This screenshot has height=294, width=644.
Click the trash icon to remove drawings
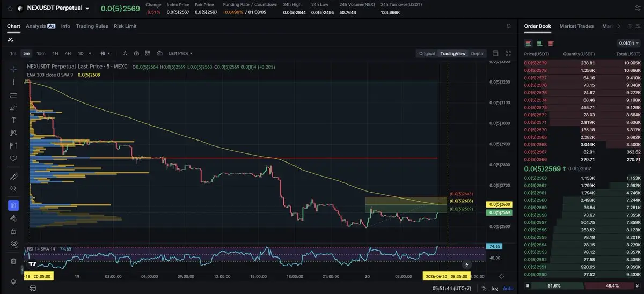[13, 261]
